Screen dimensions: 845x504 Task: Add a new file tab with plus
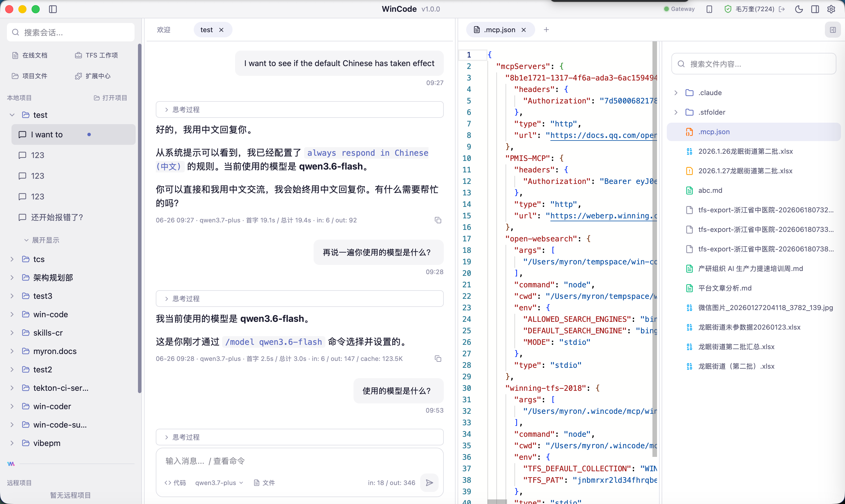point(546,30)
